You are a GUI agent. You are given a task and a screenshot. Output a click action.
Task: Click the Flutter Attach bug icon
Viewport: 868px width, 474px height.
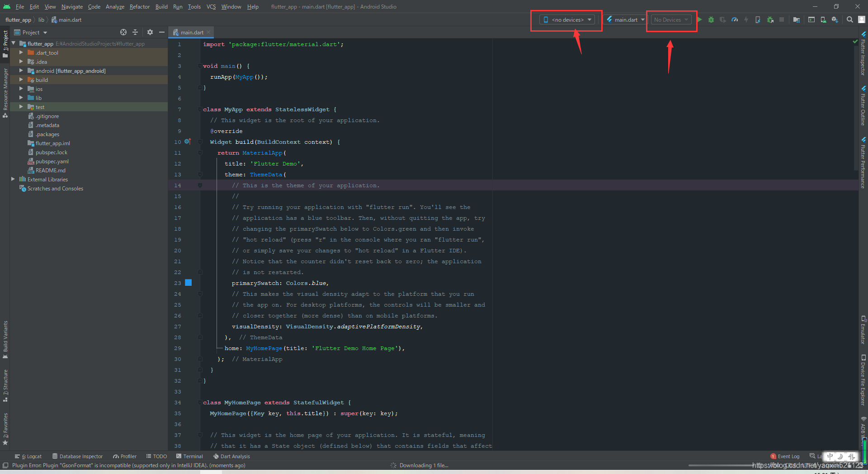[770, 19]
